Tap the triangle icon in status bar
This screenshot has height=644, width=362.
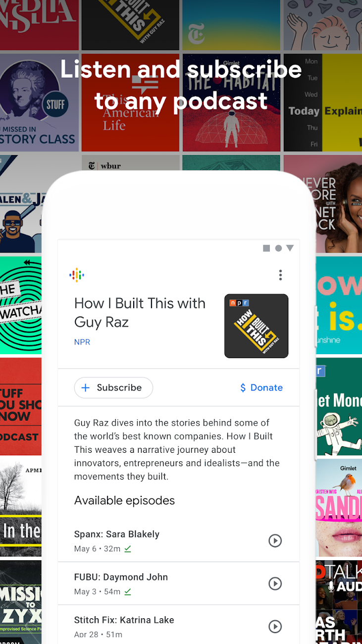point(290,248)
